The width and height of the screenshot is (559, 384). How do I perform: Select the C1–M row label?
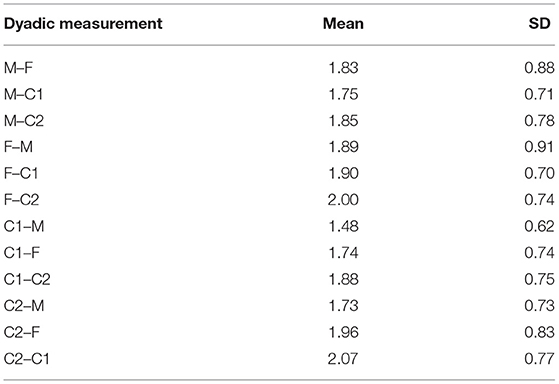pyautogui.click(x=24, y=226)
